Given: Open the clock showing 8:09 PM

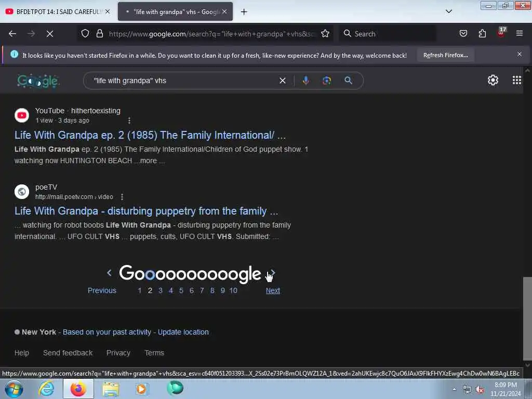Looking at the screenshot, I should pos(506,389).
